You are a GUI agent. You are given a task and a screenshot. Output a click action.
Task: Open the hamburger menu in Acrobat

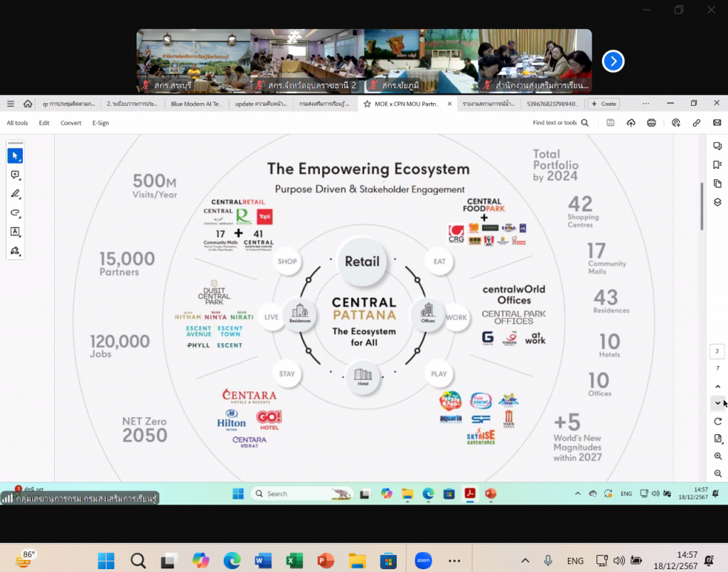11,104
